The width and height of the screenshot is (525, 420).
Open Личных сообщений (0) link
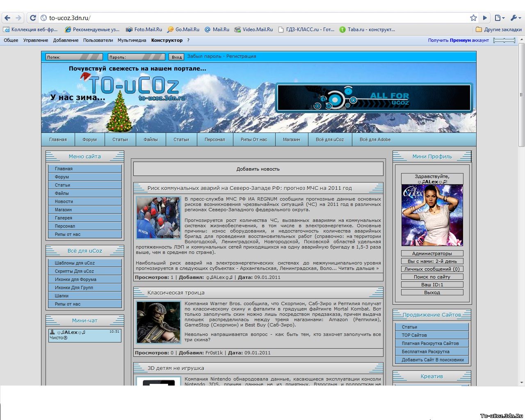point(432,269)
